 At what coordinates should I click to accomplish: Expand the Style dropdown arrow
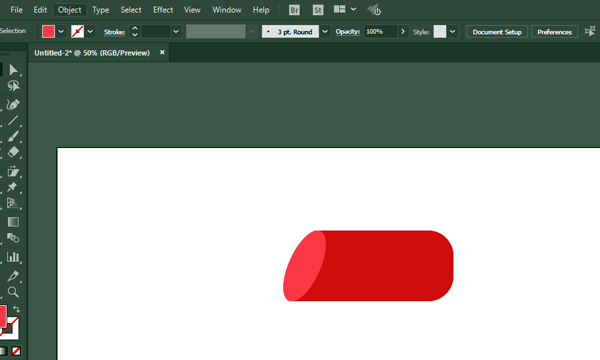(x=452, y=31)
